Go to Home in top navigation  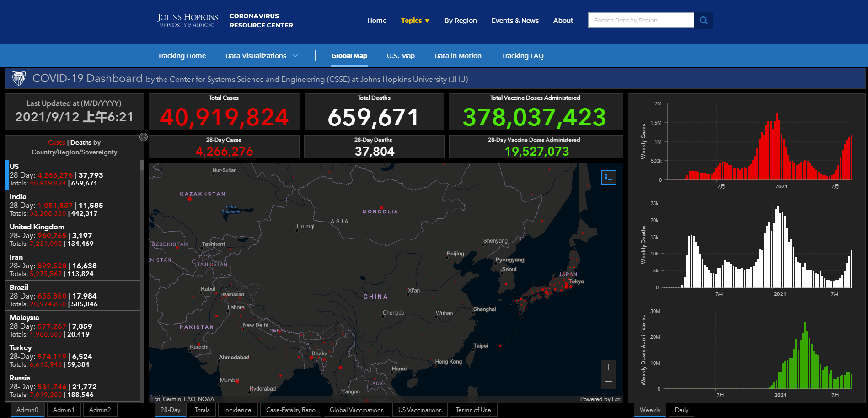point(377,21)
